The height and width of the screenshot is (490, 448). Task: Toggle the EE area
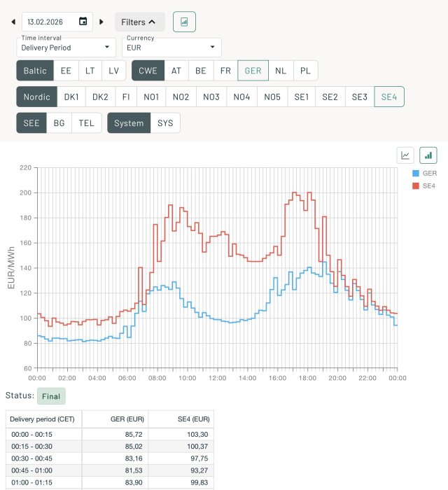[66, 71]
